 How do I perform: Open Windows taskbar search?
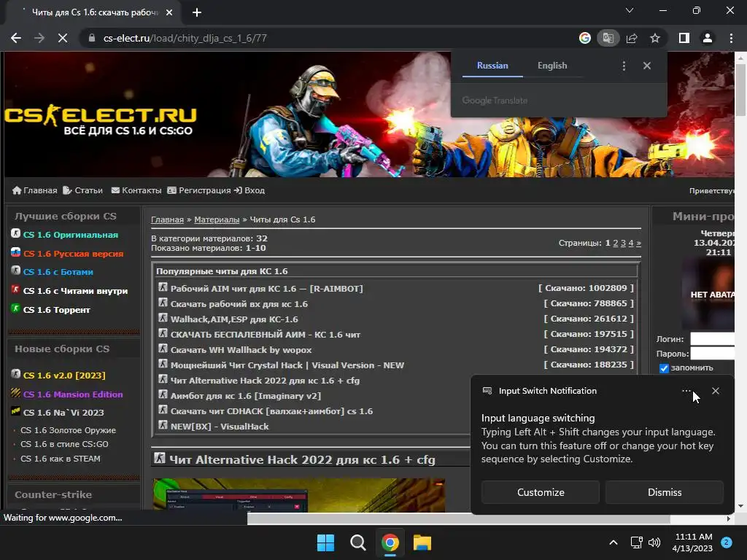pyautogui.click(x=357, y=542)
